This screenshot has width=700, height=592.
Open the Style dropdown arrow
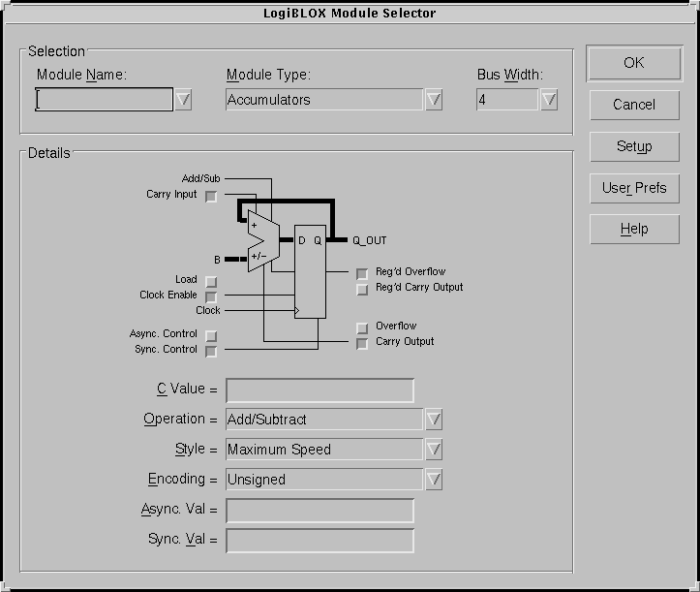tap(434, 450)
